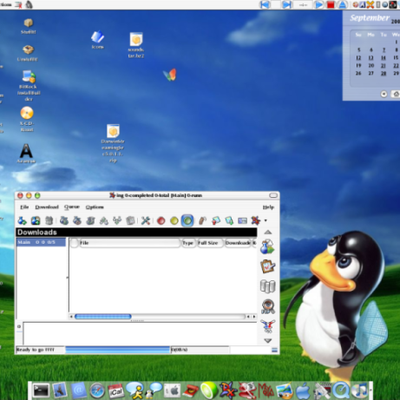Click the colorful butterfly icon on the desktop
This screenshot has height=400, width=400.
(170, 75)
